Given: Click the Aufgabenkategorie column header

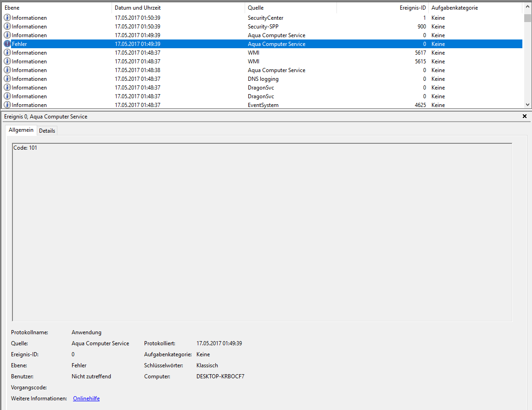Looking at the screenshot, I should click(x=475, y=8).
